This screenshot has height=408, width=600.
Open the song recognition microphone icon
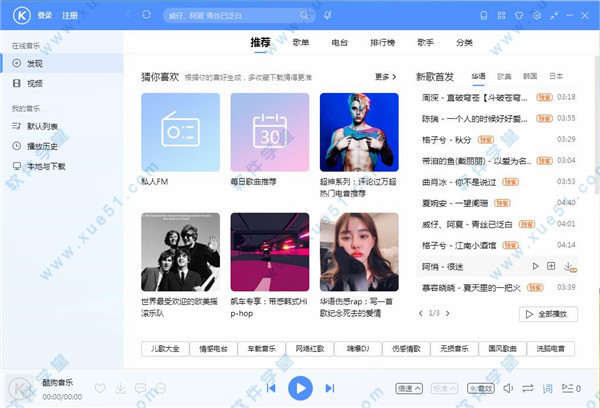tap(327, 15)
